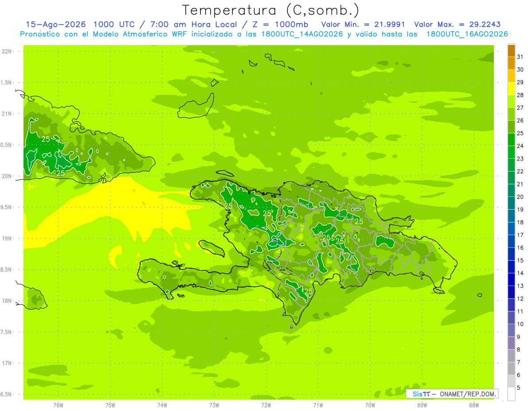Click the "73W" longitude axis label
This screenshot has width=532, height=411.
[x=214, y=405]
